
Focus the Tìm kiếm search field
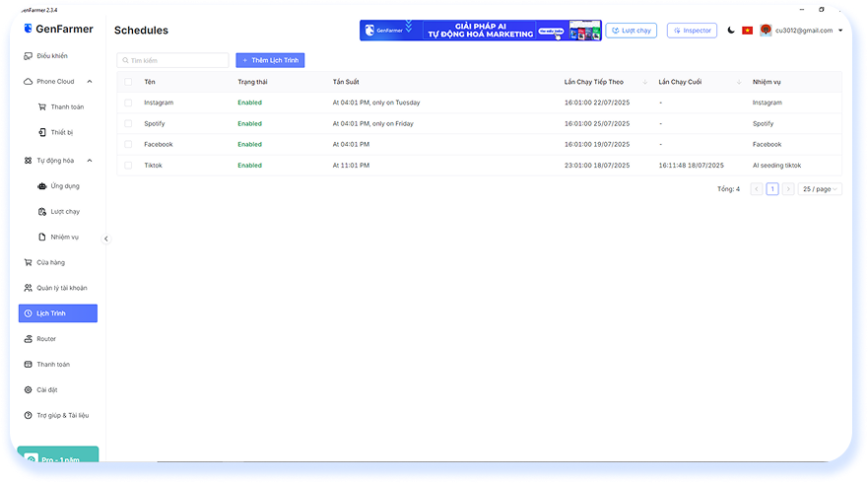(172, 60)
